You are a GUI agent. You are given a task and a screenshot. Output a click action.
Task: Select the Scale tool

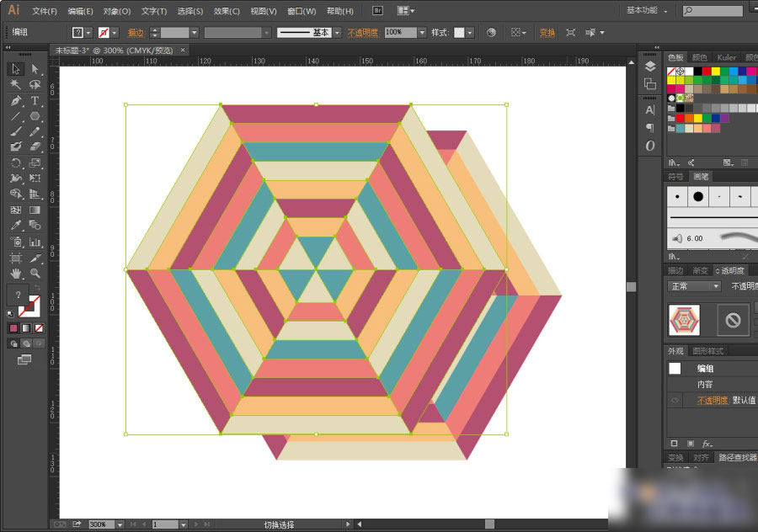(x=35, y=162)
